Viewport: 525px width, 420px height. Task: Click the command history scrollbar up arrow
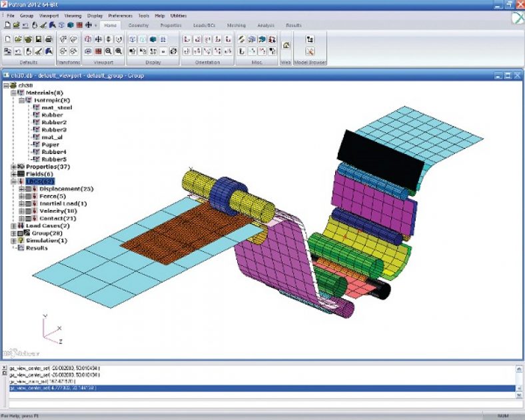click(x=519, y=369)
